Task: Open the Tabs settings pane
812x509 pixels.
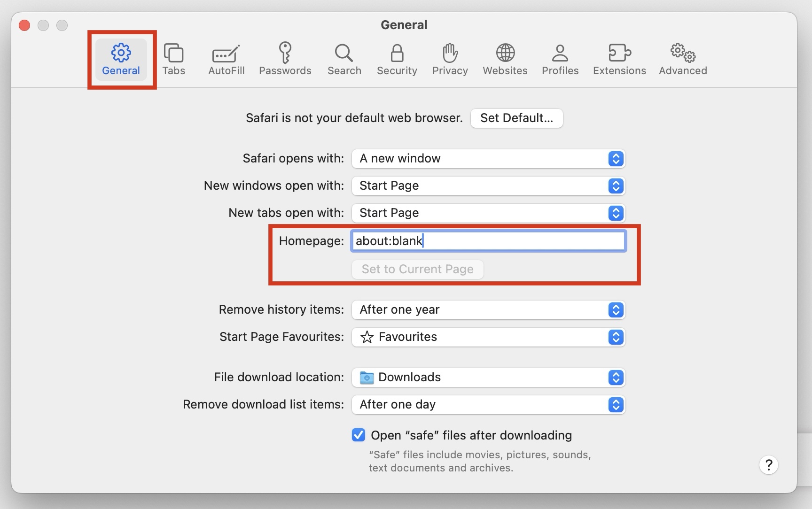Action: pyautogui.click(x=173, y=59)
